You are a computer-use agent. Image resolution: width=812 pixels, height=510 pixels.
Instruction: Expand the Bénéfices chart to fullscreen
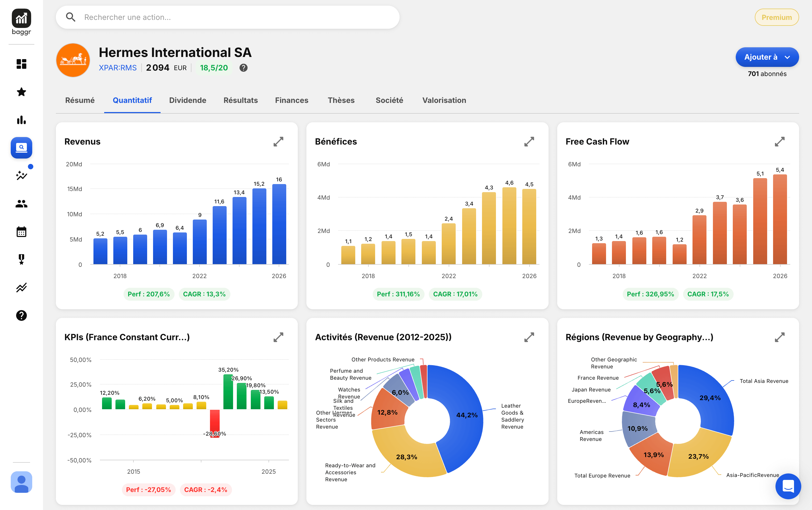tap(529, 142)
